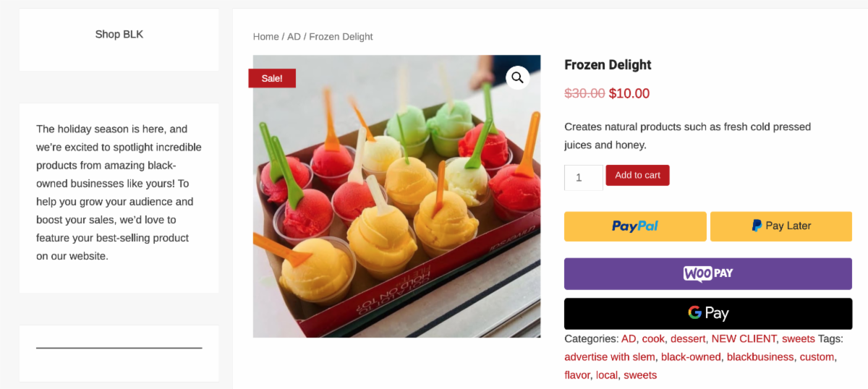Viewport: 868px width, 389px height.
Task: Open the Home breadcrumb link
Action: [266, 36]
